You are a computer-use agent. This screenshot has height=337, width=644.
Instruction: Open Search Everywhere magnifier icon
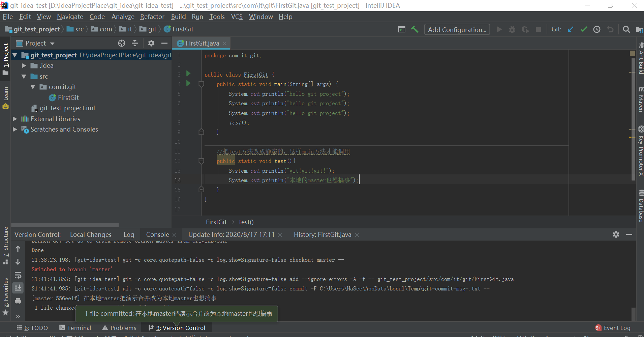[626, 29]
